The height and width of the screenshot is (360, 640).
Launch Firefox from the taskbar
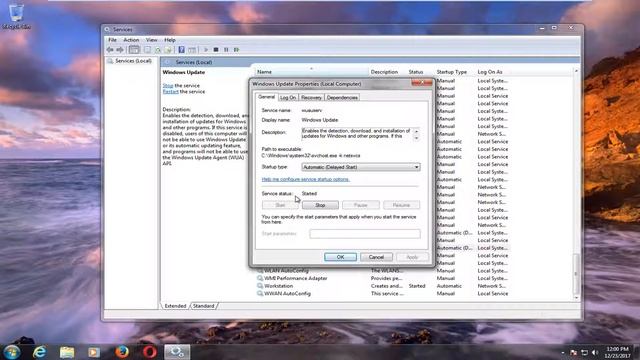pyautogui.click(x=122, y=352)
